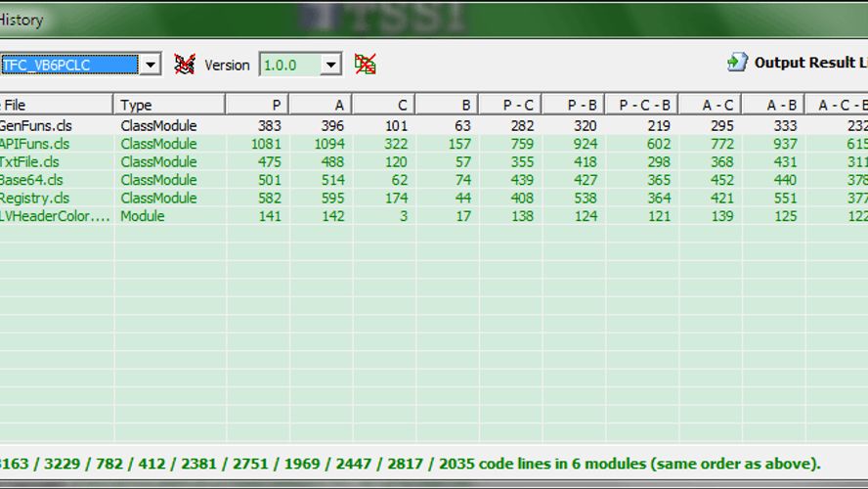Select the Registry.cls row

coord(434,199)
